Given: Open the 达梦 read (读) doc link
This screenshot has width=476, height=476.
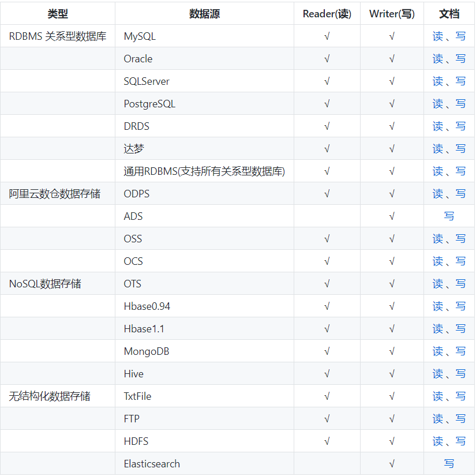Looking at the screenshot, I should [x=437, y=148].
